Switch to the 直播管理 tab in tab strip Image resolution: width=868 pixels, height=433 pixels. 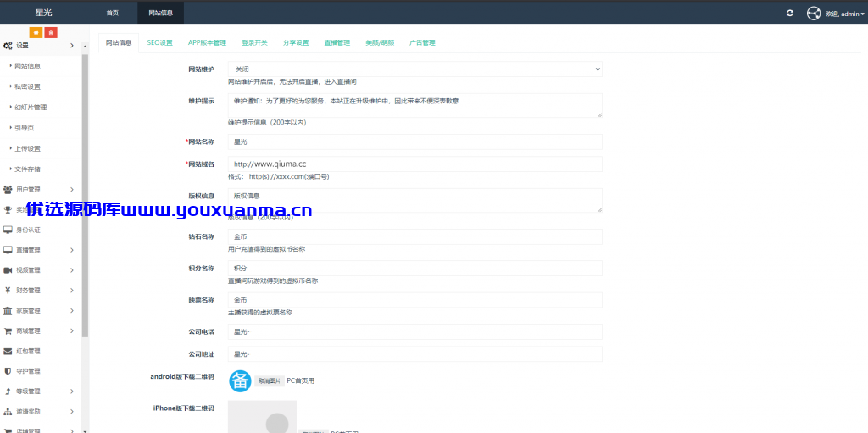pos(337,42)
